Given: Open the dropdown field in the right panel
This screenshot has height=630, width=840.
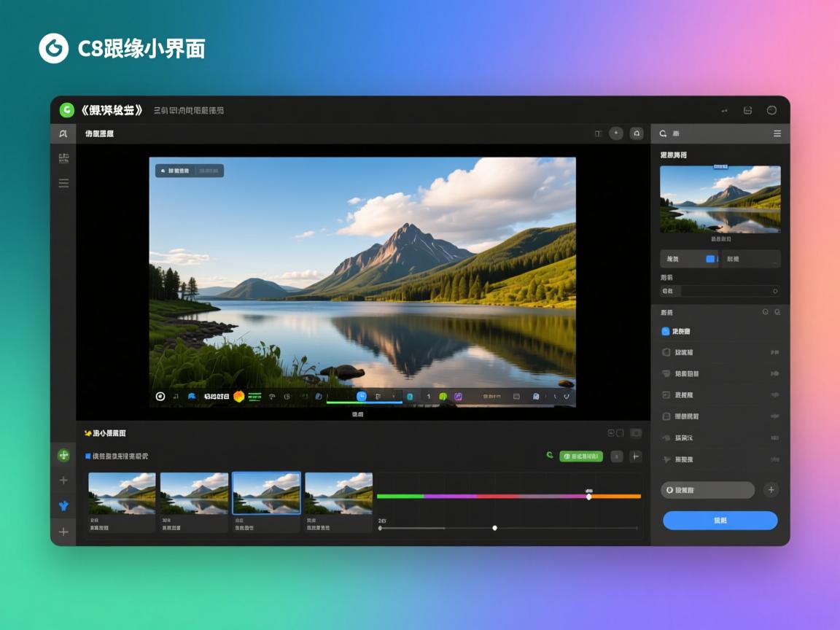Looking at the screenshot, I should pyautogui.click(x=720, y=291).
